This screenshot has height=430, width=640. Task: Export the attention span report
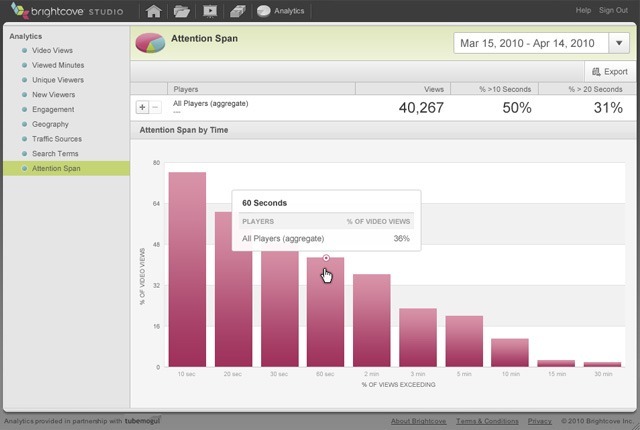tap(610, 71)
